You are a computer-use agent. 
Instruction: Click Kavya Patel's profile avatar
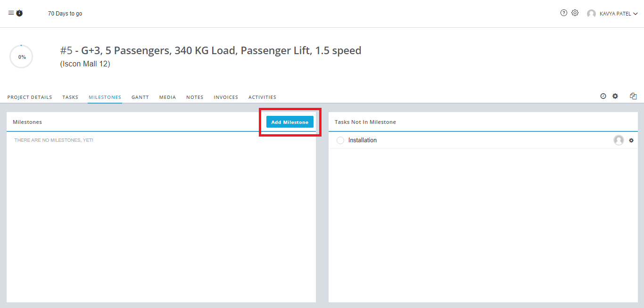tap(591, 14)
